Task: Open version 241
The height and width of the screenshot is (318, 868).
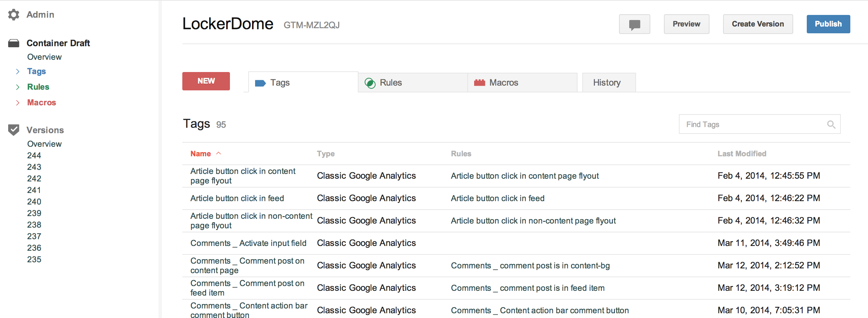Action: [x=34, y=190]
